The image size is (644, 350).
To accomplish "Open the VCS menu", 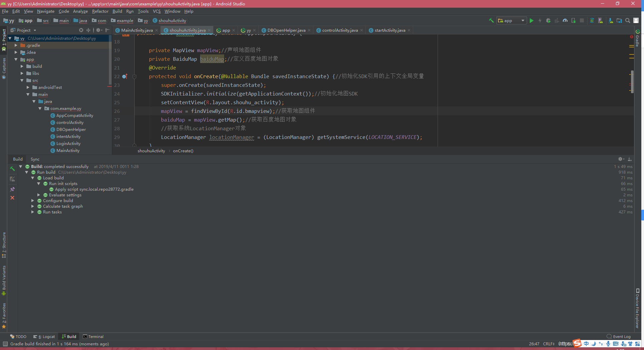I will (157, 11).
